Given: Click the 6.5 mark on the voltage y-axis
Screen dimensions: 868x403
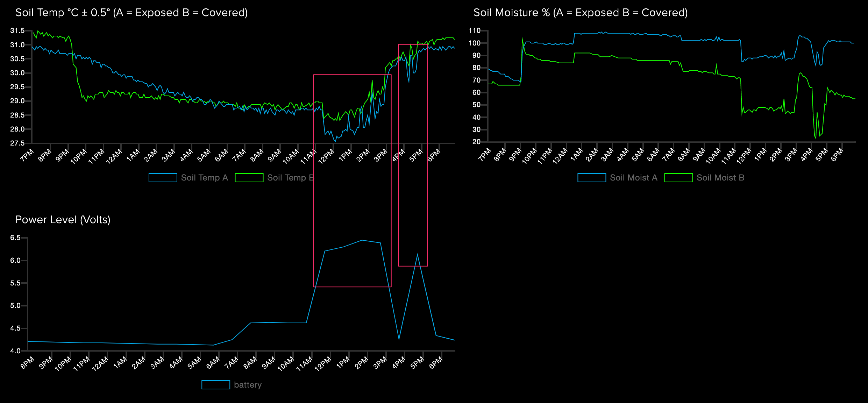Looking at the screenshot, I should point(15,238).
